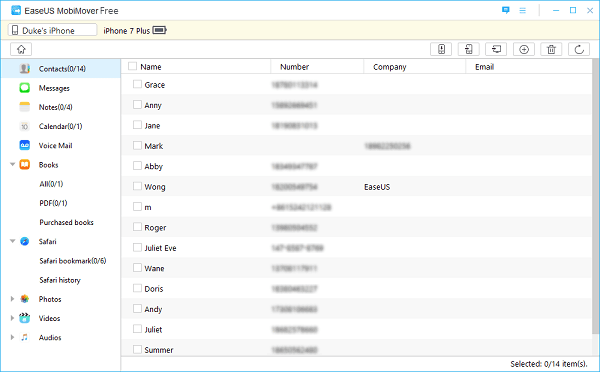600x372 pixels.
Task: Open Safari bookmark(0/6) entry
Action: pyautogui.click(x=73, y=261)
